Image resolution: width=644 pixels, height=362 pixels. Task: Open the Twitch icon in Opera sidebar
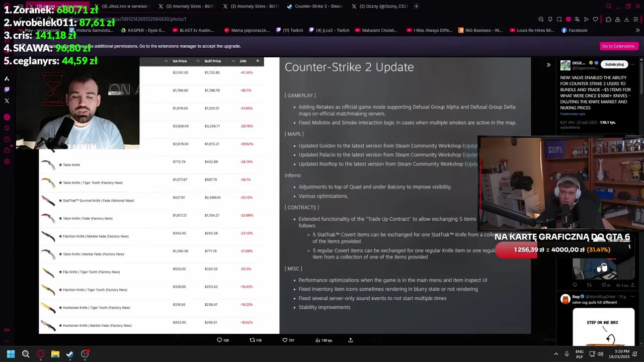click(x=7, y=89)
